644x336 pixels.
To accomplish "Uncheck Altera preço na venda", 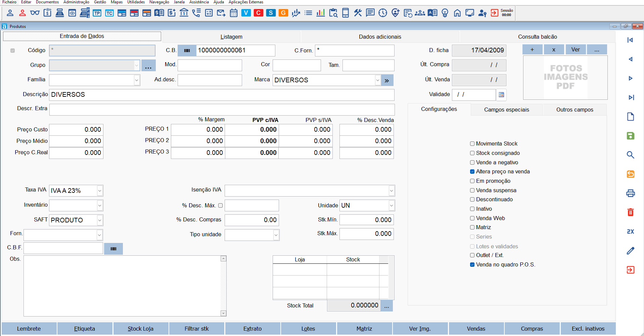I will click(x=472, y=172).
